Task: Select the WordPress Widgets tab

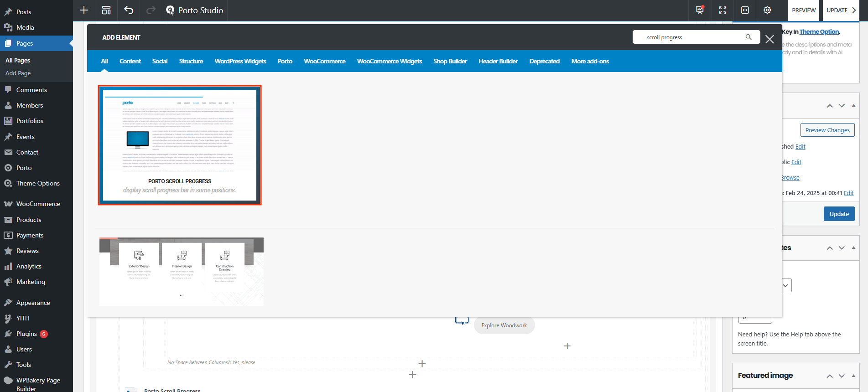Action: 240,61
